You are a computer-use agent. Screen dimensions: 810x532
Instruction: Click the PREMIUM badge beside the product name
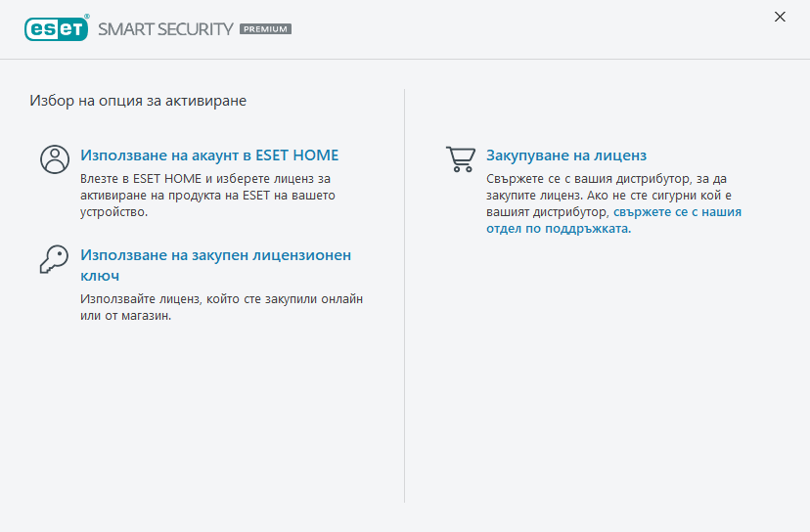click(265, 29)
